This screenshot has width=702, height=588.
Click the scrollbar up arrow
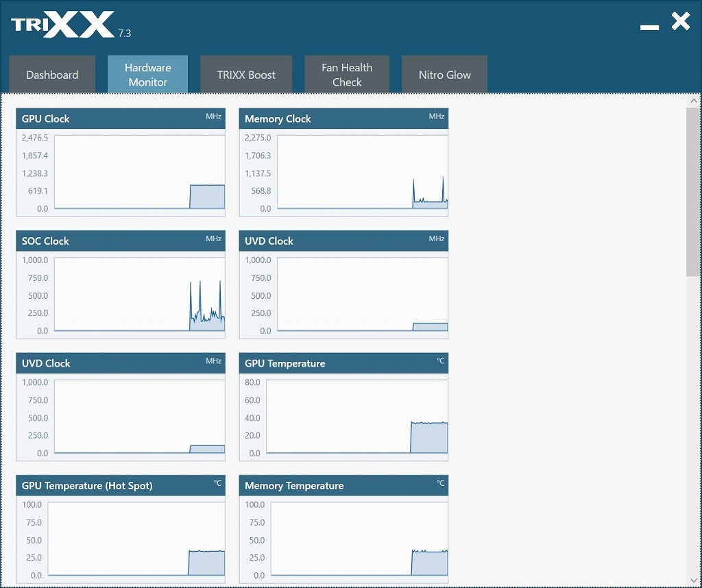(x=693, y=101)
